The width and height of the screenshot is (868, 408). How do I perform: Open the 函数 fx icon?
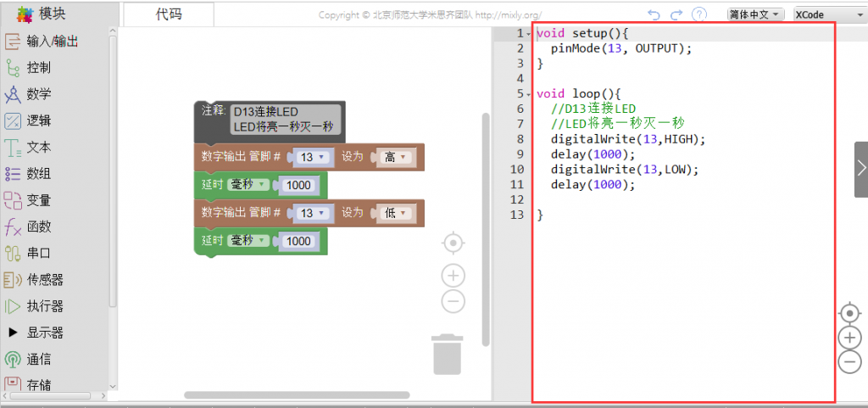13,227
